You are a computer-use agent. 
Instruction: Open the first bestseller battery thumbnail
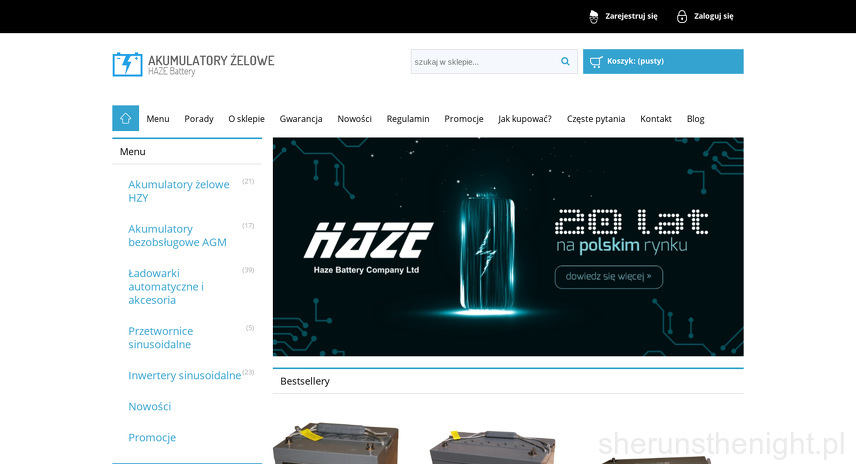pos(336,443)
